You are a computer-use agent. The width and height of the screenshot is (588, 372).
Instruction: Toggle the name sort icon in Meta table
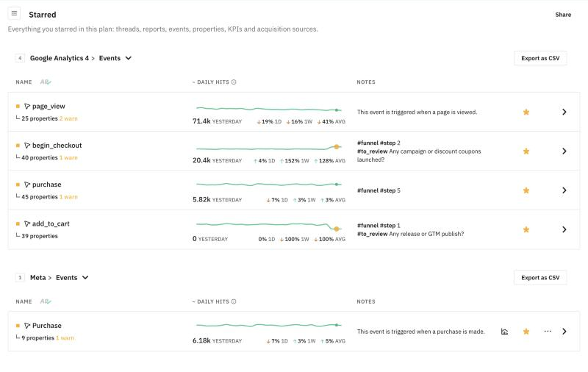[x=46, y=301]
